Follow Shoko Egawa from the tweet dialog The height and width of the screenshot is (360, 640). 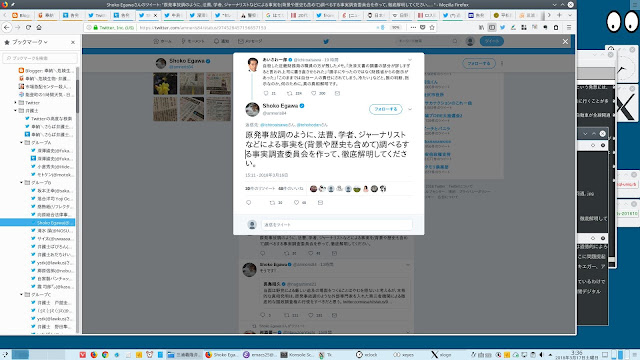pyautogui.click(x=386, y=109)
